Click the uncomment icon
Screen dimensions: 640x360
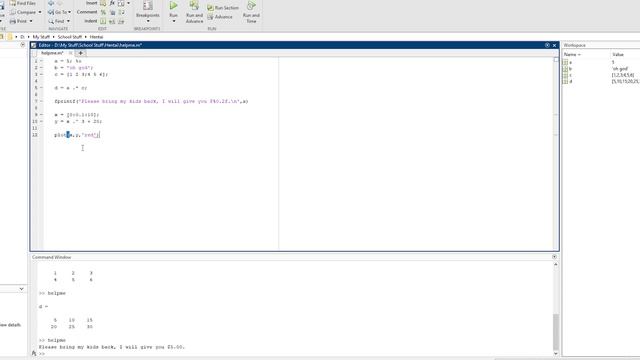[112, 12]
